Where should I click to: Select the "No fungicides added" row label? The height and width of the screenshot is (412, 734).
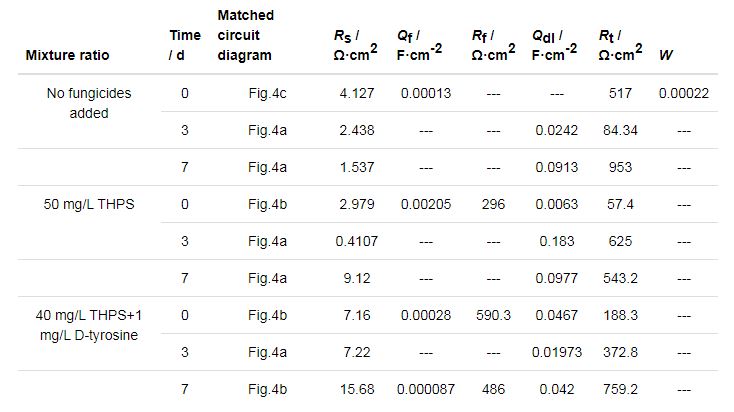click(x=89, y=103)
